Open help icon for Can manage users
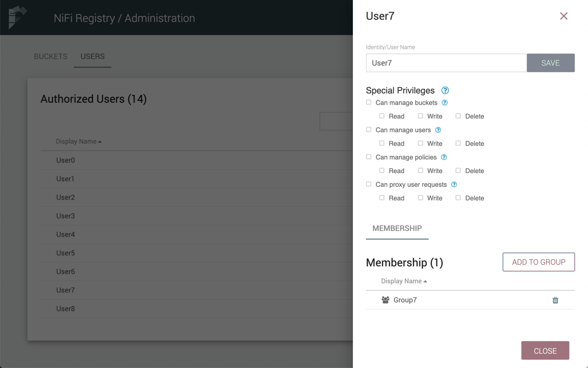Image resolution: width=588 pixels, height=368 pixels. (x=438, y=130)
